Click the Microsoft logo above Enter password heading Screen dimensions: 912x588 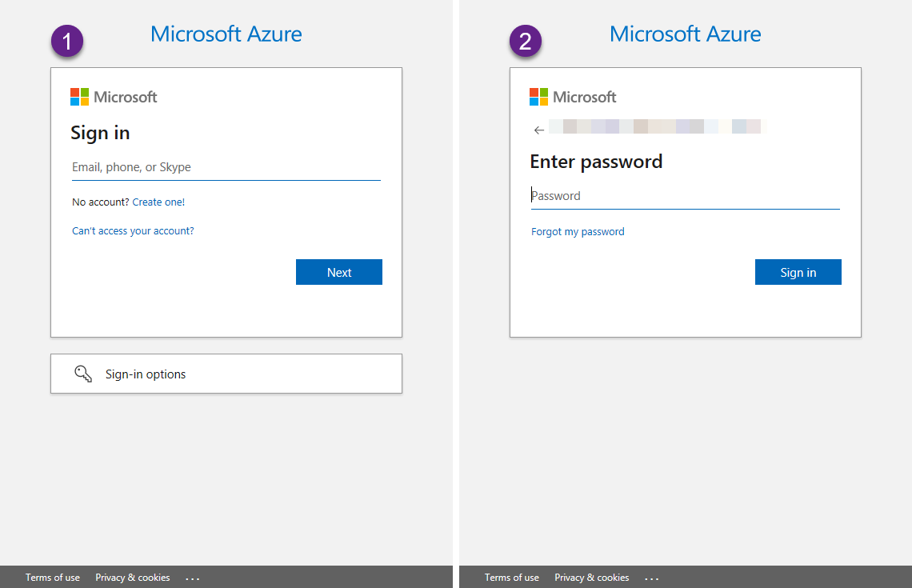pos(573,97)
